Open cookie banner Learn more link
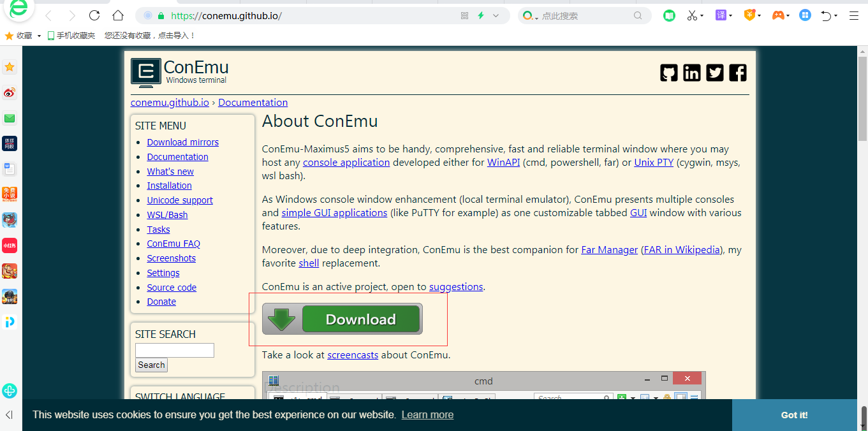The height and width of the screenshot is (431, 868). pyautogui.click(x=427, y=415)
